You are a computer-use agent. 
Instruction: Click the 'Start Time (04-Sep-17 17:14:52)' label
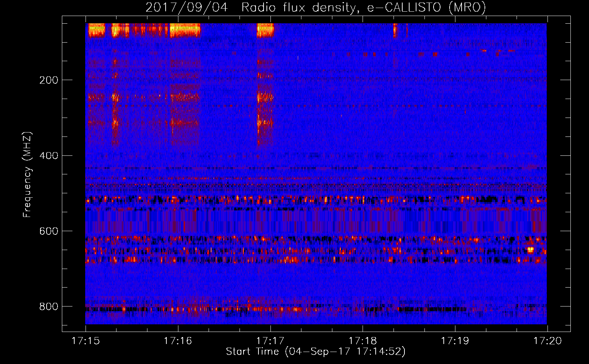pyautogui.click(x=316, y=352)
